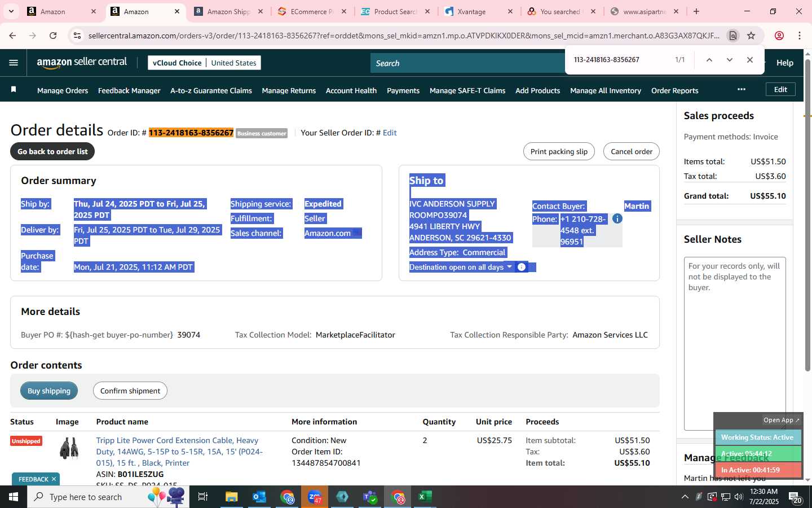Click the Seller Central Search field
This screenshot has width=812, height=508.
click(x=468, y=63)
